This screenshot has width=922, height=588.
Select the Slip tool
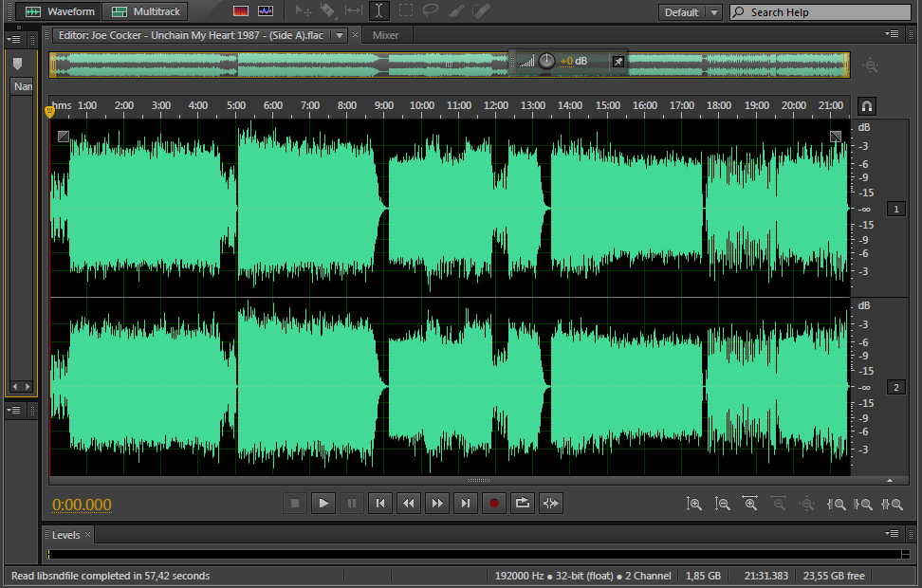tap(354, 10)
